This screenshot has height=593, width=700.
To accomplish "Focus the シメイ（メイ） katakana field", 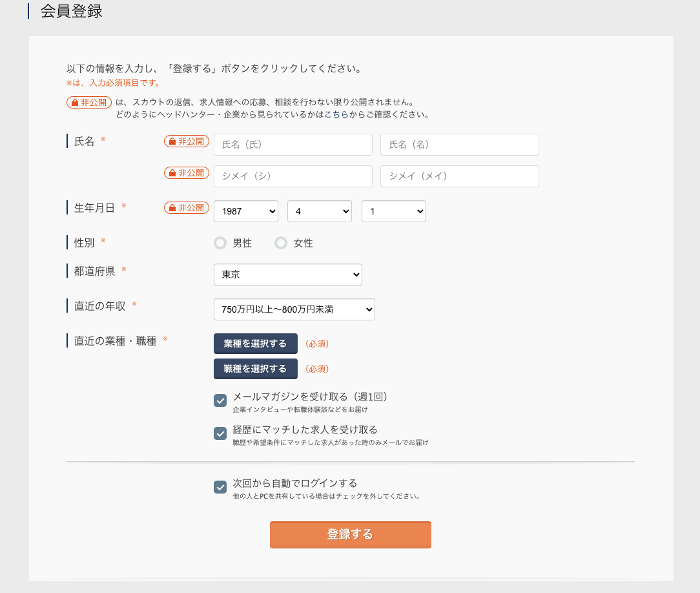I will click(x=459, y=176).
